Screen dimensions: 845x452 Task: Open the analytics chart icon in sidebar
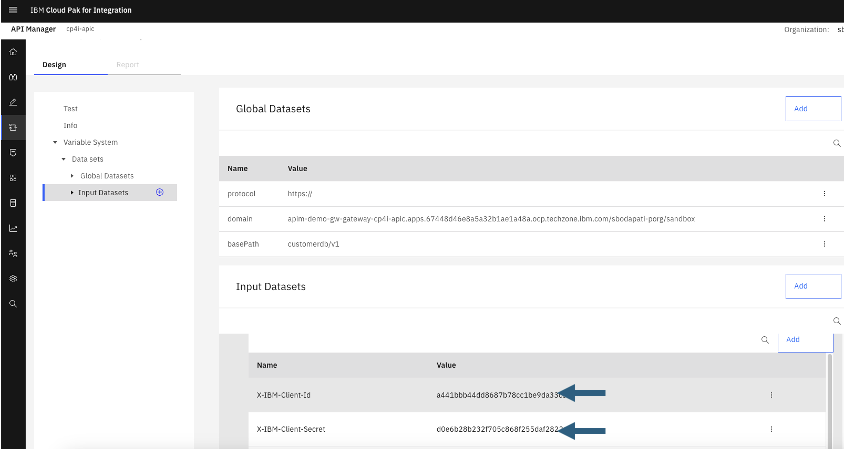13,228
